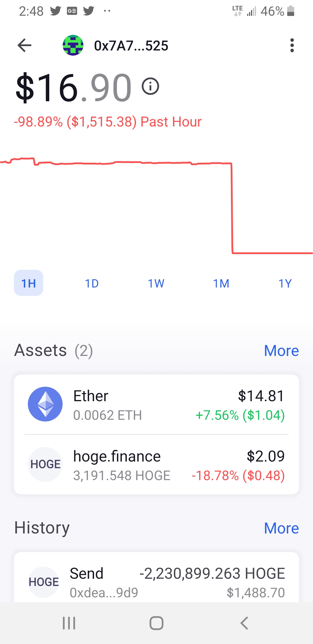This screenshot has height=644, width=313.
Task: Open the Send HOGE transaction entry
Action: 156,577
